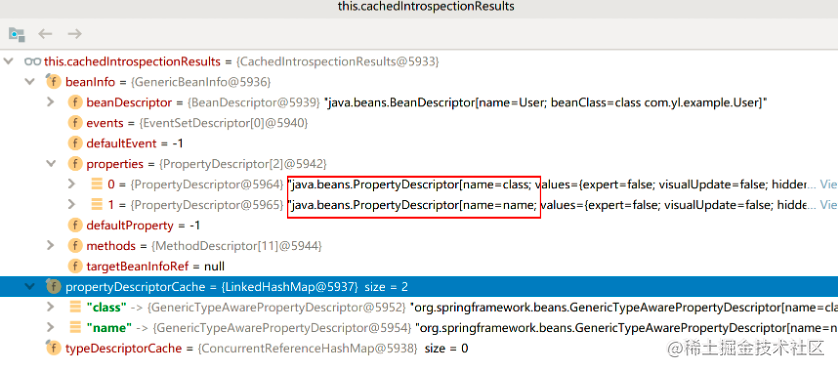
Task: Expand the beanDescriptor node
Action: (51, 102)
